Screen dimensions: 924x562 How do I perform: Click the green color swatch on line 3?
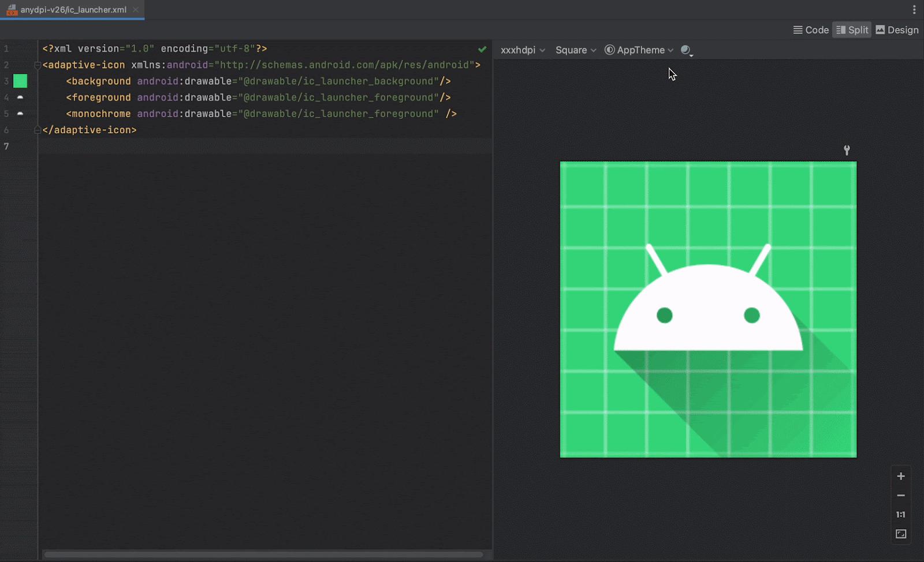coord(20,81)
